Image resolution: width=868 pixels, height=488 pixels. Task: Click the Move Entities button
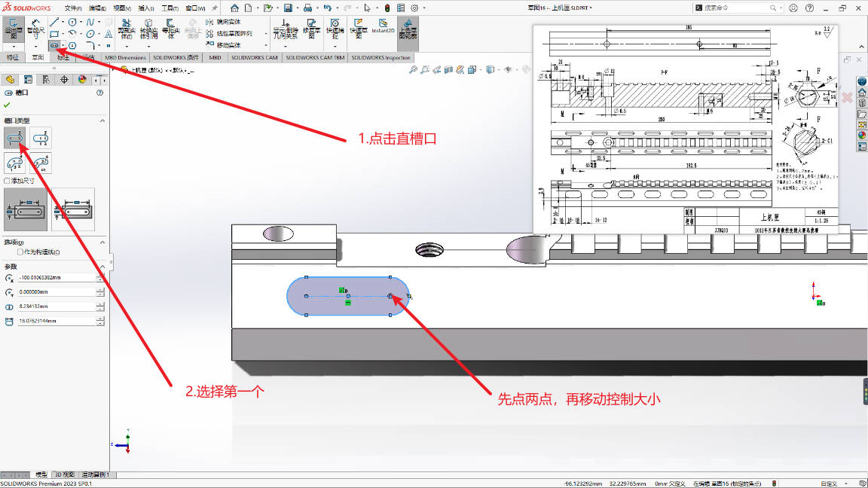(x=223, y=45)
